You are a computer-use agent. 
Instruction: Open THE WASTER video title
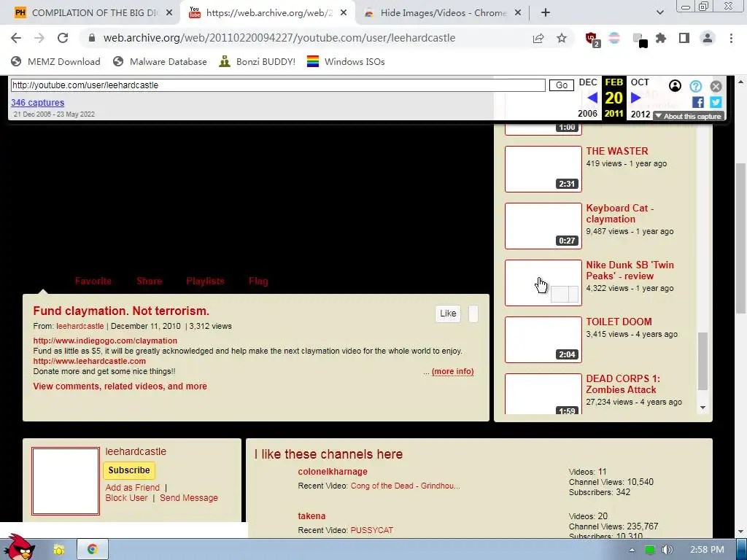[x=617, y=151]
